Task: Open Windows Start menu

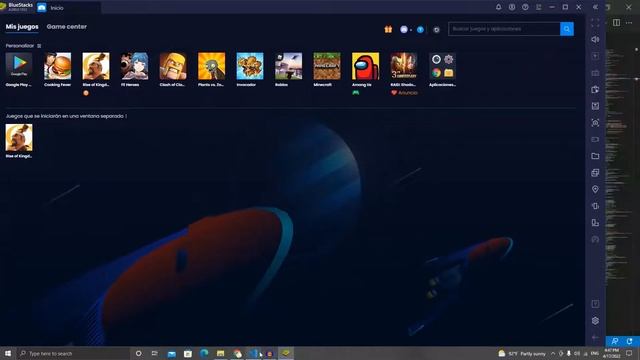Action: 8,353
